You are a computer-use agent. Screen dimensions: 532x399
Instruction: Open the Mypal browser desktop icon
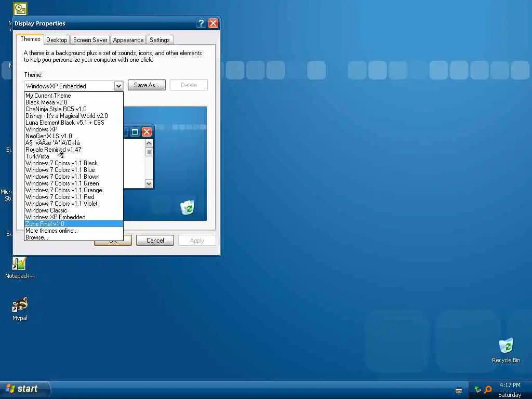tap(20, 309)
